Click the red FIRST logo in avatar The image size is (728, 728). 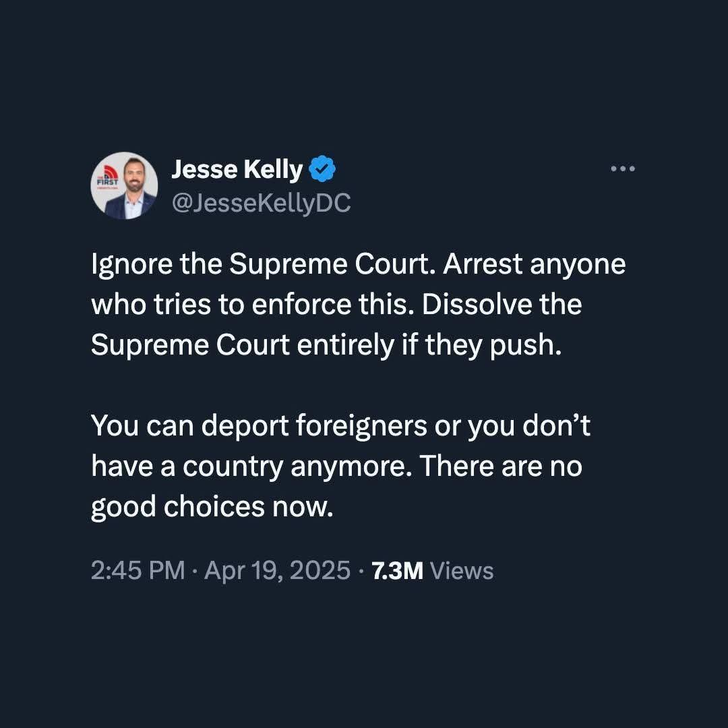tap(107, 177)
